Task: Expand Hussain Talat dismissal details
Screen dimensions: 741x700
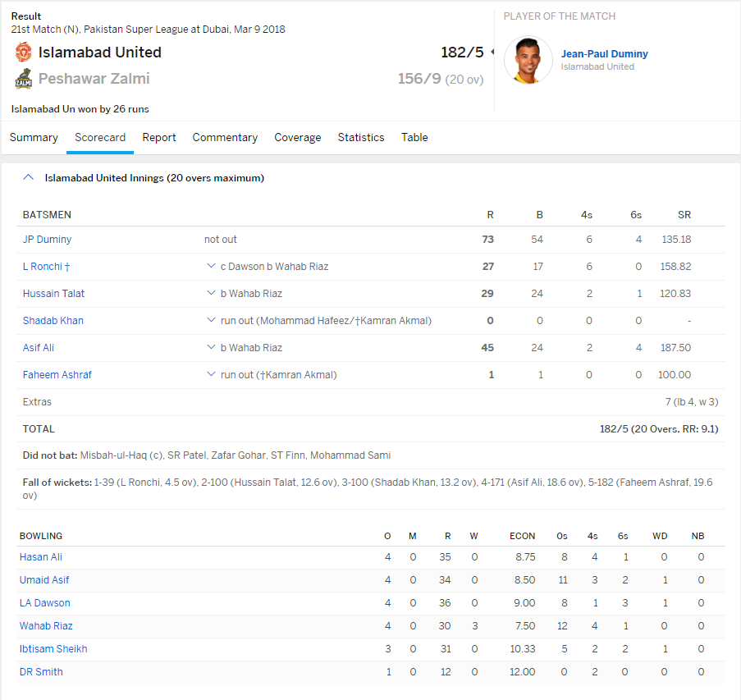Action: point(211,294)
